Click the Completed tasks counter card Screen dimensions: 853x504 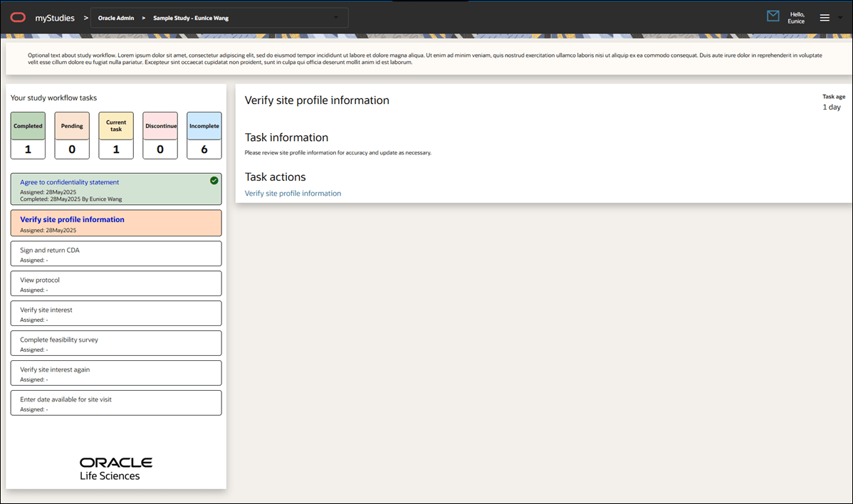point(27,135)
